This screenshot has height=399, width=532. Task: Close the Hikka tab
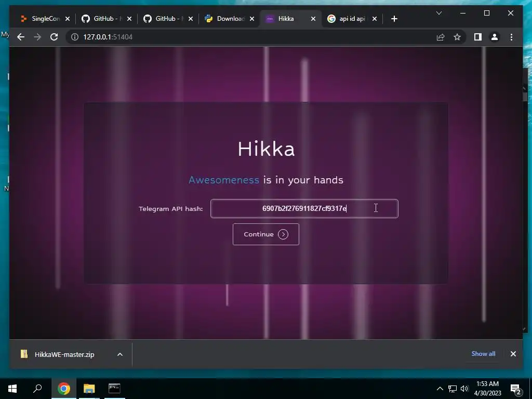click(313, 19)
